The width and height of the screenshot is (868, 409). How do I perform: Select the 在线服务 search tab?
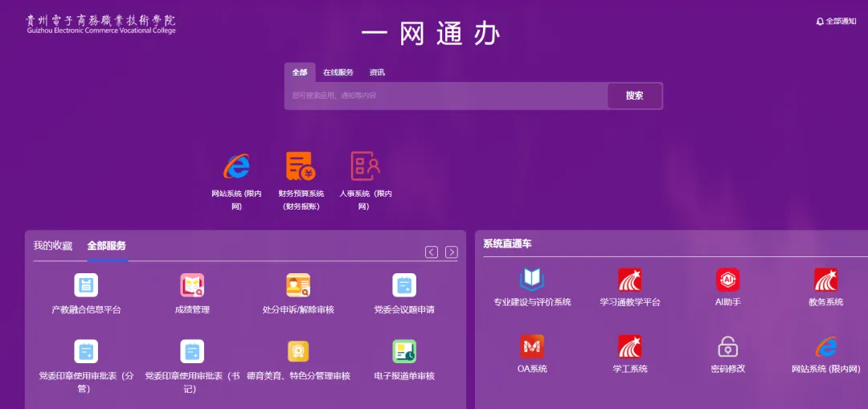coord(338,72)
